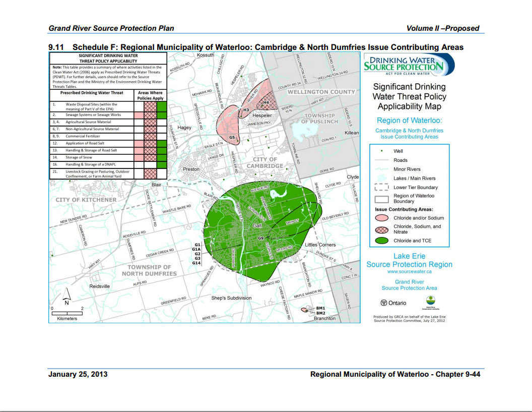Click the 'Volume II –Proposed' page header
532x412 pixels.
(x=443, y=28)
